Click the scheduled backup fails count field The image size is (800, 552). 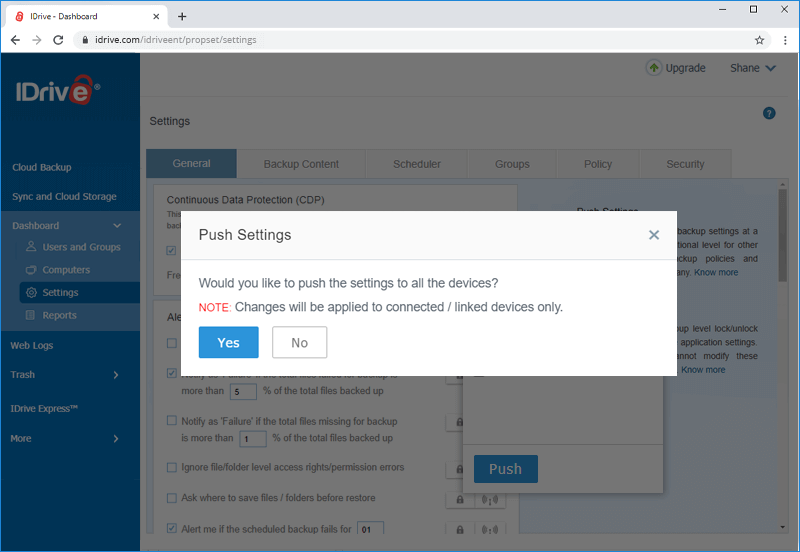[x=370, y=529]
